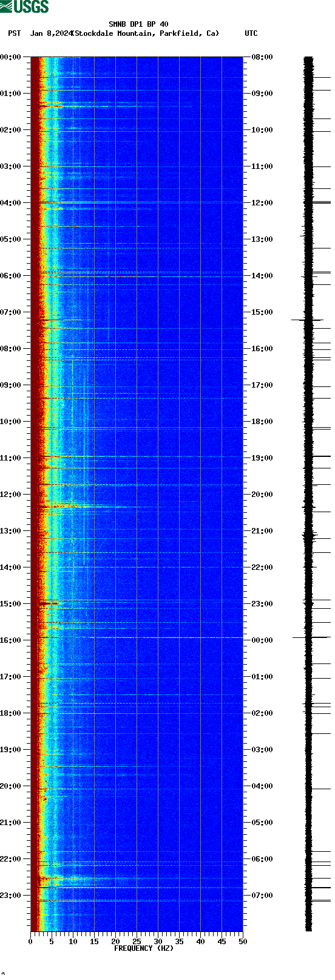Click the 'FREQUENCY (HZ)' axis label
Screen dimensions: 335x980
coord(144,948)
